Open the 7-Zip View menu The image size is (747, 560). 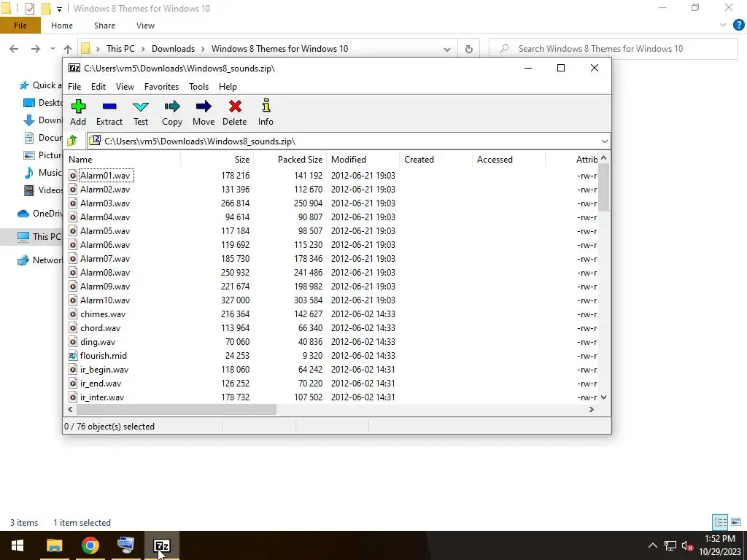click(125, 87)
